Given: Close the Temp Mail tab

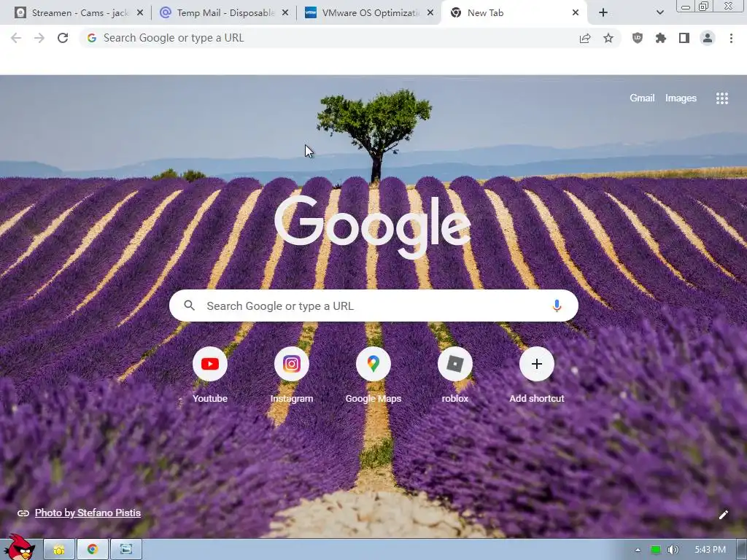Looking at the screenshot, I should [285, 13].
